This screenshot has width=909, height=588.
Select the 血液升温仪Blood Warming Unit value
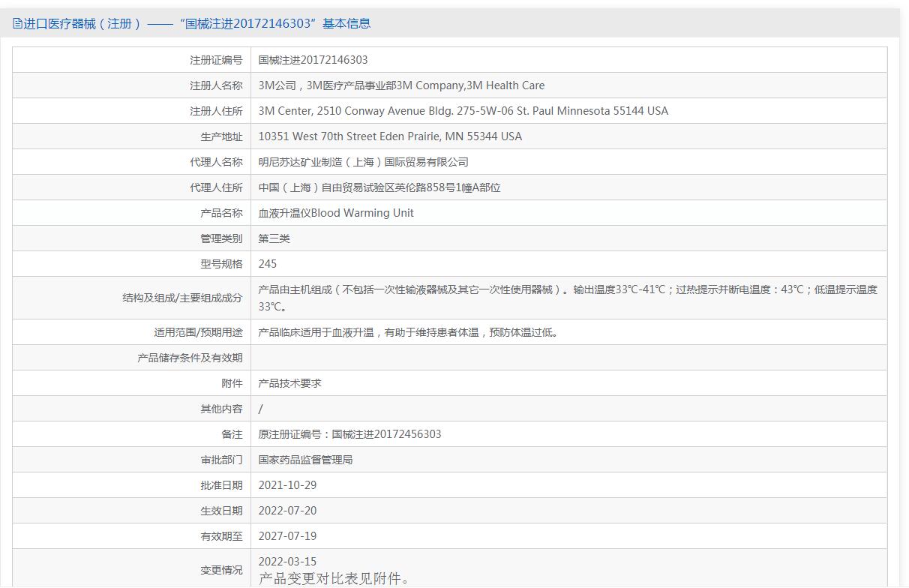tap(336, 213)
